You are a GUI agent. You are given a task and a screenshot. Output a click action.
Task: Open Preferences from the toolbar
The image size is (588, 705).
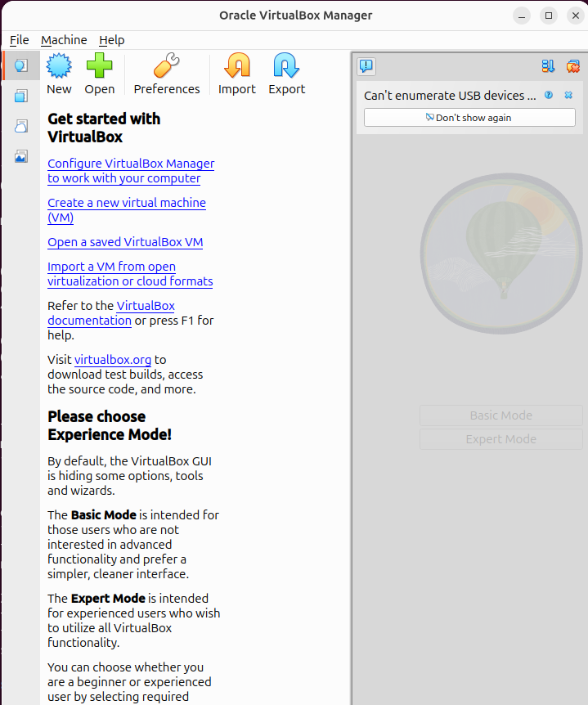(166, 74)
